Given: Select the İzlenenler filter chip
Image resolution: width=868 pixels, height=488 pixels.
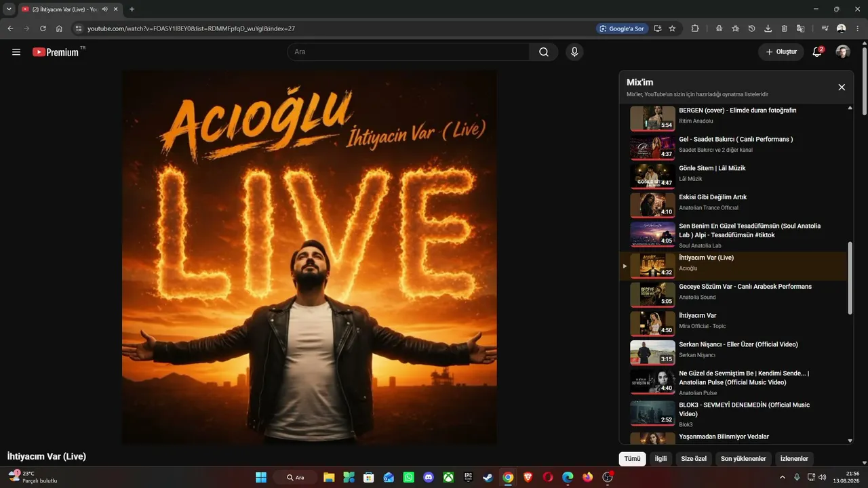Looking at the screenshot, I should click(794, 459).
